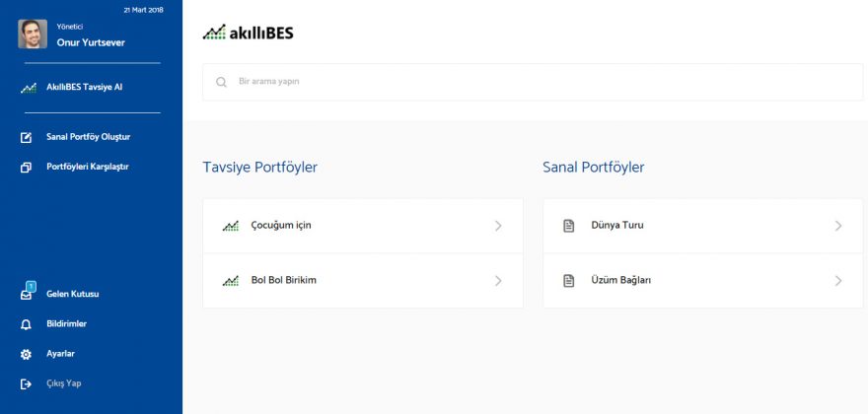Viewport: 868px width, 414px height.
Task: Click the search magnifier icon
Action: pos(221,82)
